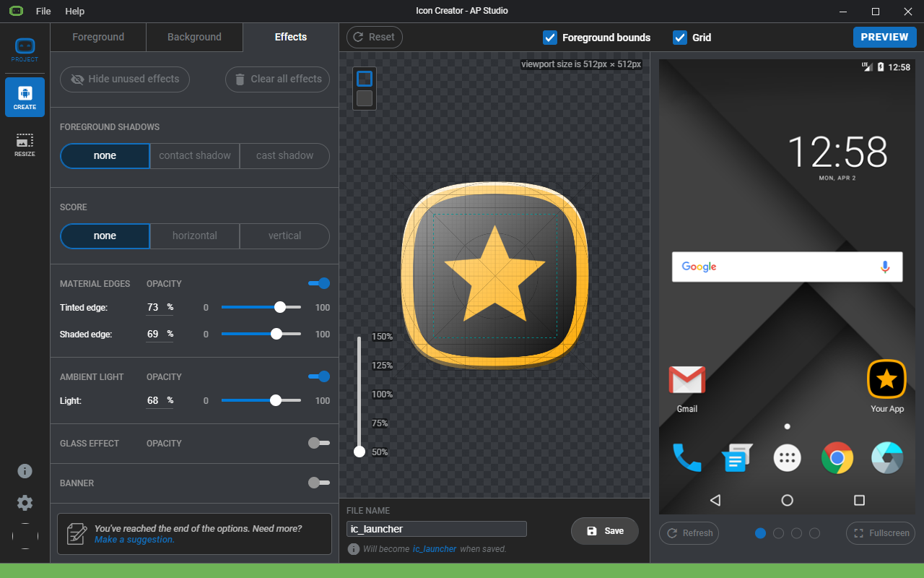Turn off Material Edges toggle
The height and width of the screenshot is (578, 924).
(x=319, y=283)
